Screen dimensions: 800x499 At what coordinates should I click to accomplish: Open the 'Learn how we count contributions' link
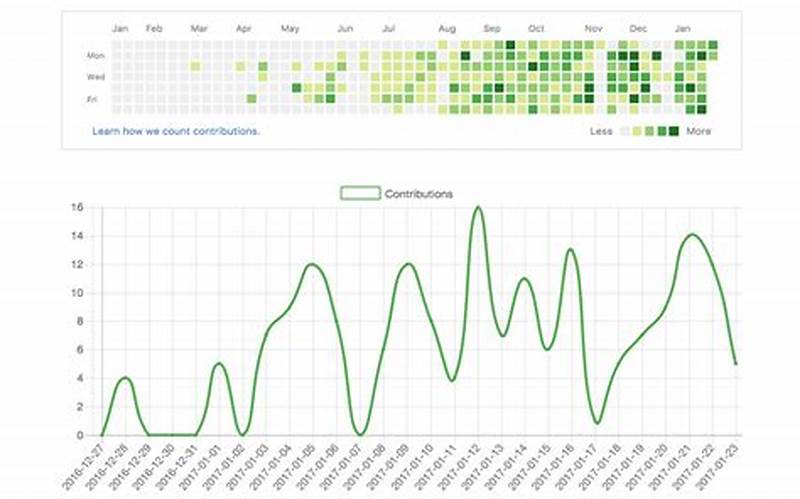(x=176, y=131)
